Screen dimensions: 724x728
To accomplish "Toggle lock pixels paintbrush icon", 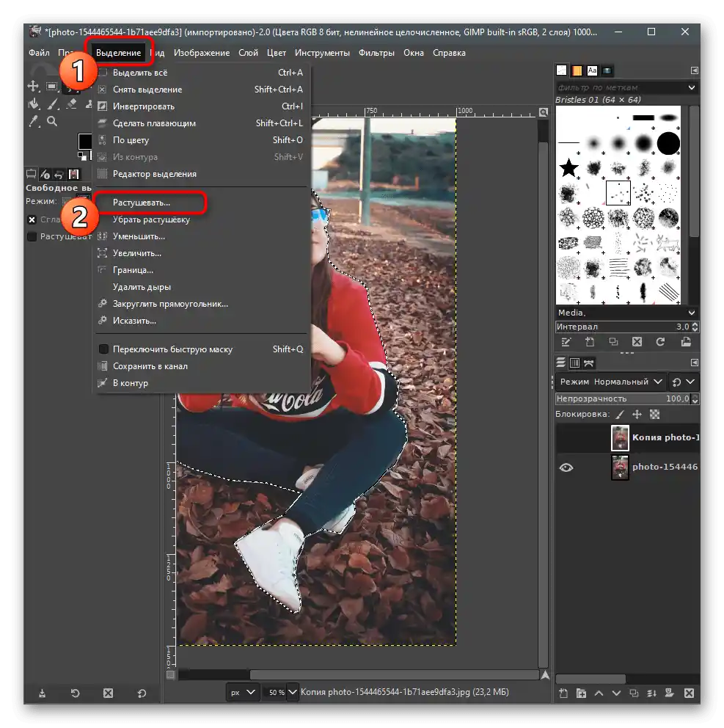I will (620, 414).
